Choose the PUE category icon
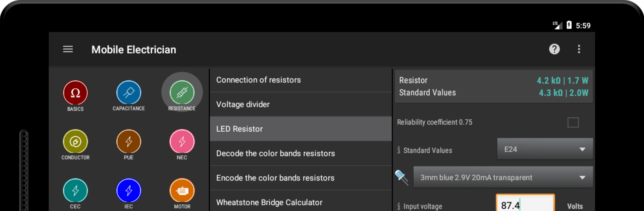 pyautogui.click(x=128, y=142)
